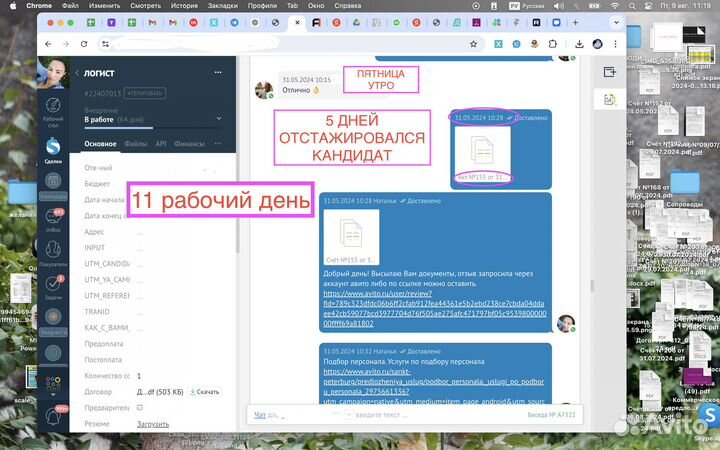Click the Внедрение stage progress bar
720x450 pixels.
coord(153,128)
